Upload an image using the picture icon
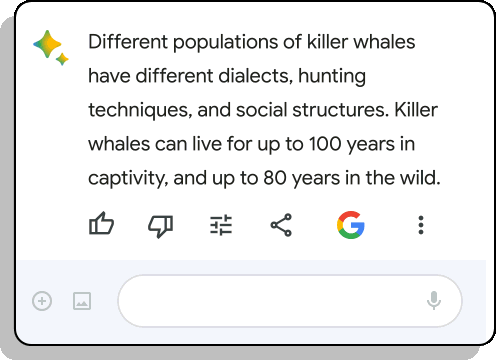 click(82, 301)
